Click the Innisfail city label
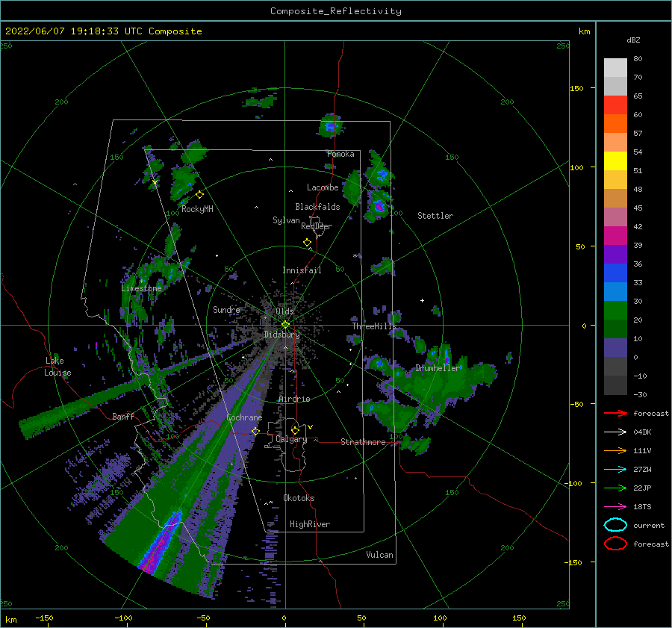 pos(302,270)
